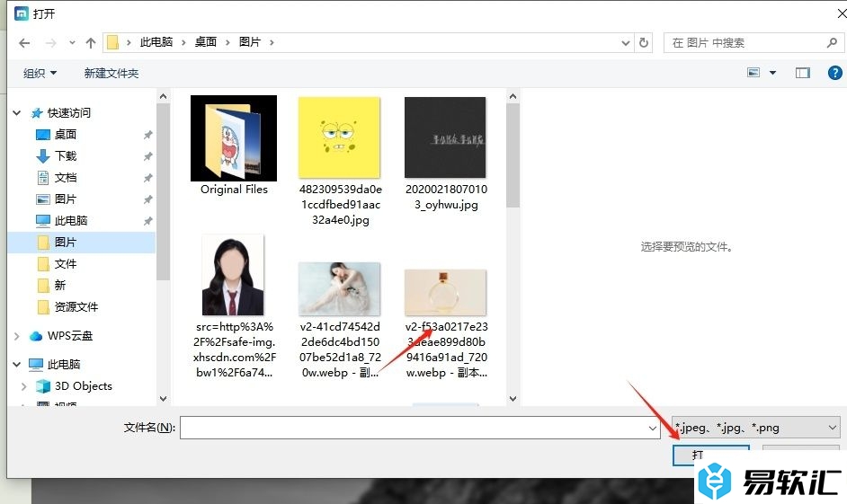
Task: Open the 资源文件 folder in sidebar
Action: pos(76,307)
